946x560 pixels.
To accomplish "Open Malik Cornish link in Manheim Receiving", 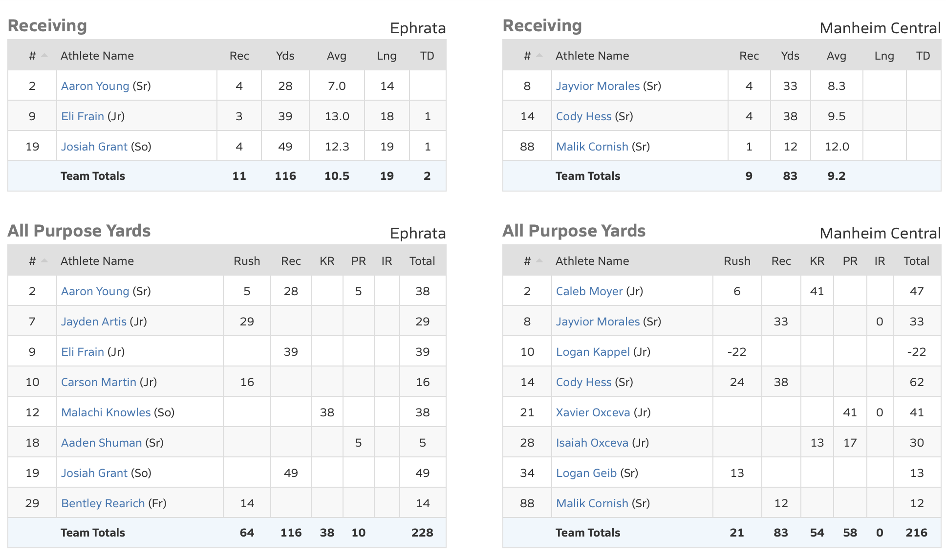I will click(x=592, y=147).
